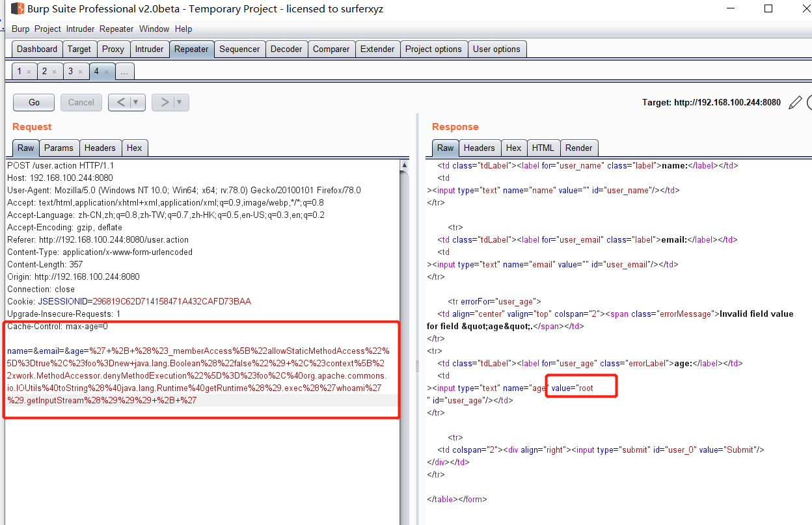This screenshot has height=525, width=812.
Task: Open forward history dropdown arrow
Action: [x=180, y=102]
